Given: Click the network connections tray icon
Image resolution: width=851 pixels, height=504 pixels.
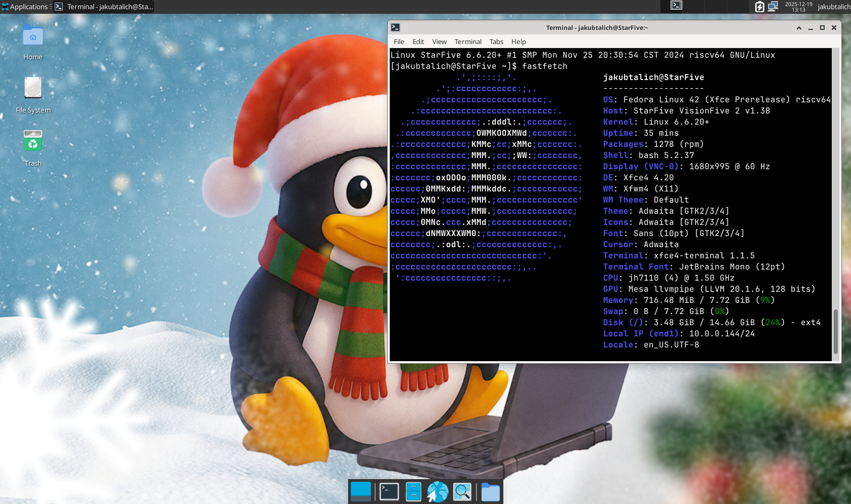Looking at the screenshot, I should coord(772,7).
